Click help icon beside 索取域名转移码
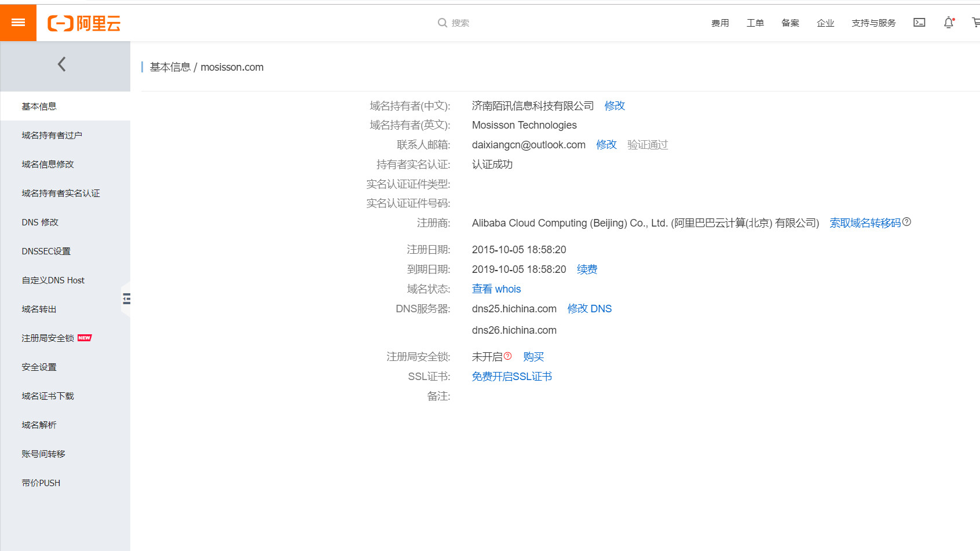Screen dimensions: 980x551 coord(907,222)
